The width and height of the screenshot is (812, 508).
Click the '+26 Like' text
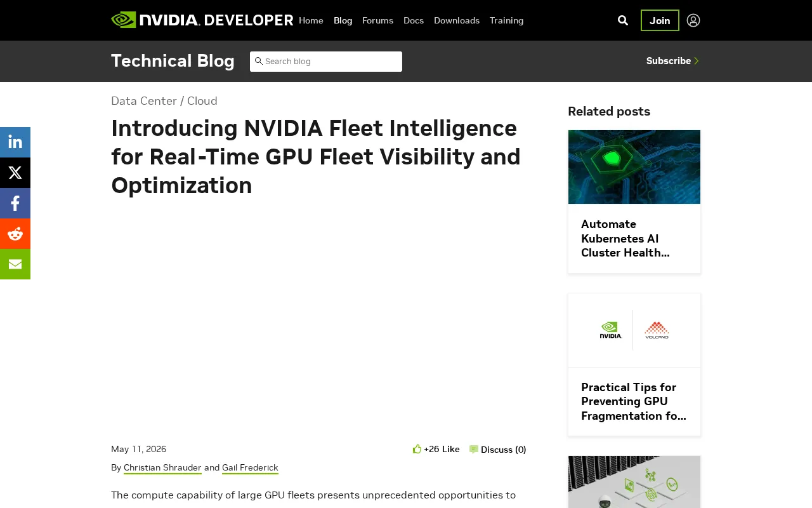(x=442, y=449)
